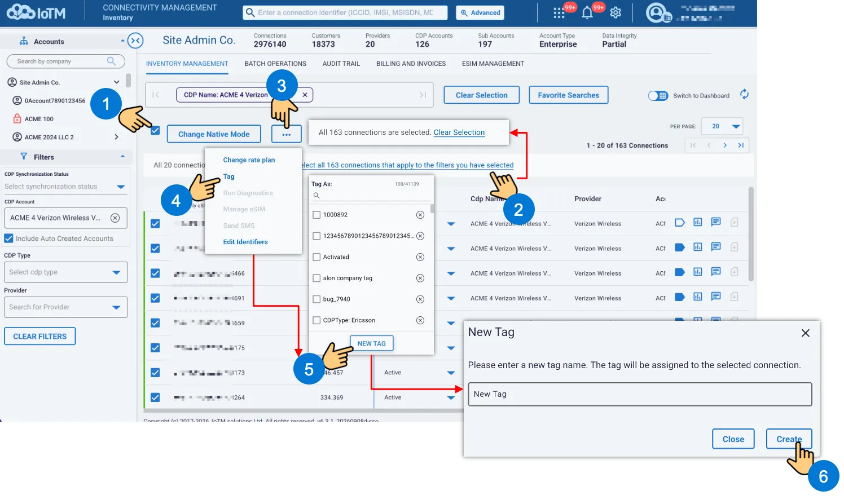Open the chart icon in first connection row
Viewport: 844px width, 504px height.
(x=698, y=222)
